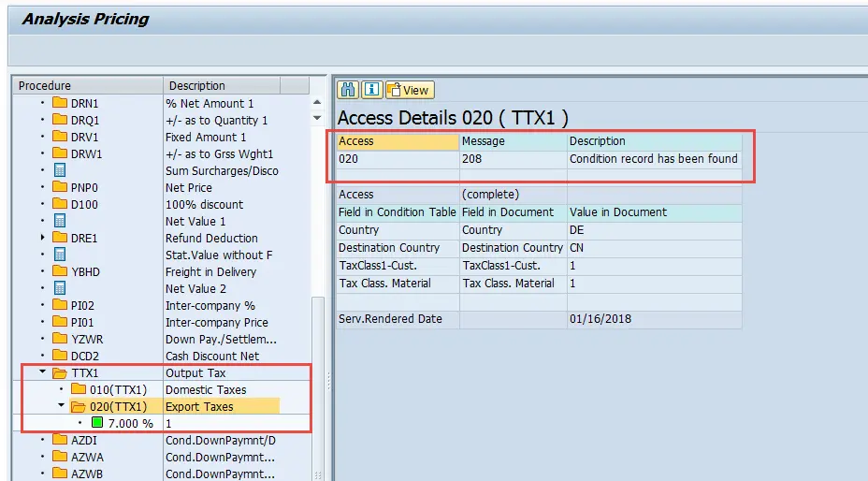The image size is (868, 481).
Task: Click Field in Condition Table header
Action: [x=398, y=212]
